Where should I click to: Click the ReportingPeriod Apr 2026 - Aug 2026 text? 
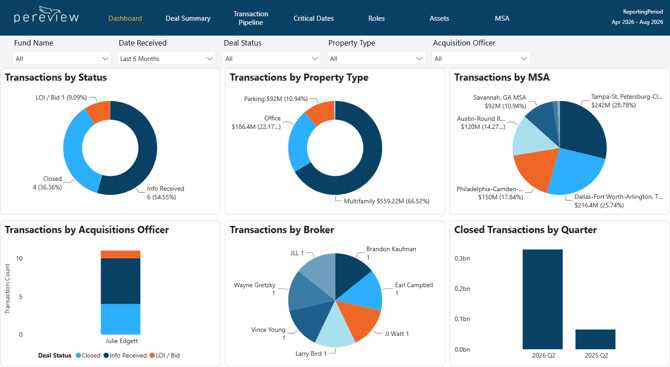tap(637, 17)
